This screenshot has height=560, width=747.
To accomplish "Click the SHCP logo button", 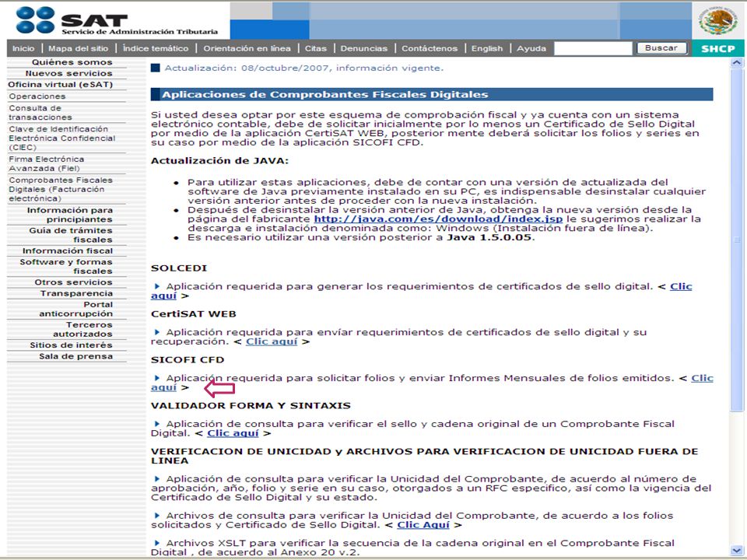I will (718, 48).
